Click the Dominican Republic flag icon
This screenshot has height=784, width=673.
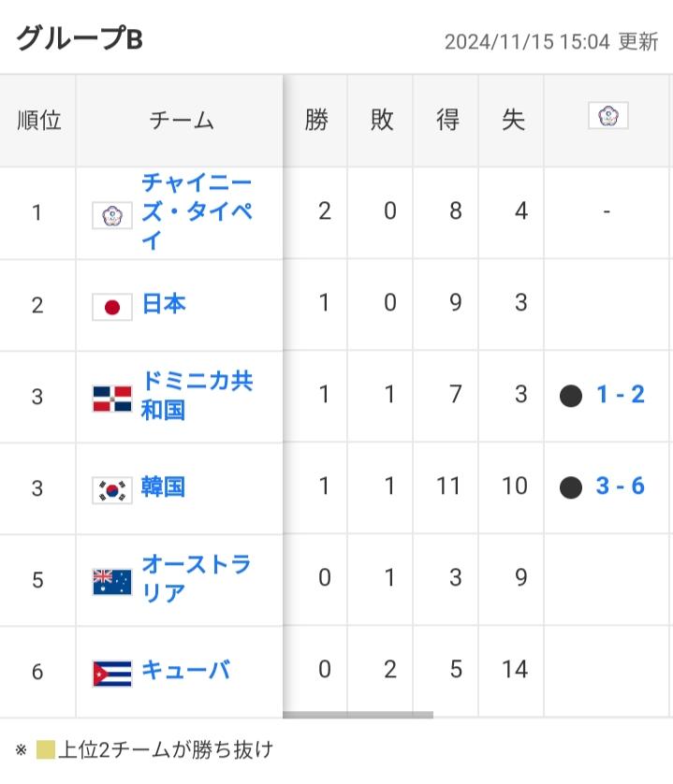(112, 399)
